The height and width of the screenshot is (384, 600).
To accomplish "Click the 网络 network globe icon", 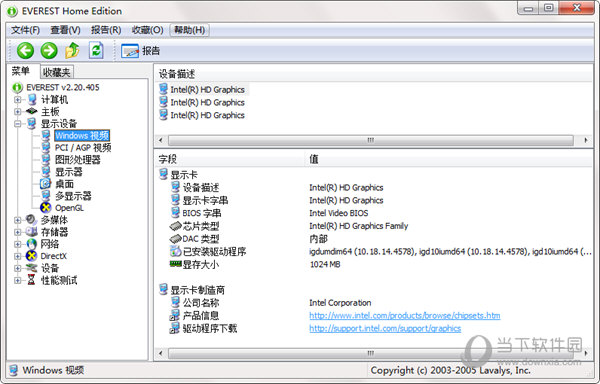I will (x=31, y=244).
